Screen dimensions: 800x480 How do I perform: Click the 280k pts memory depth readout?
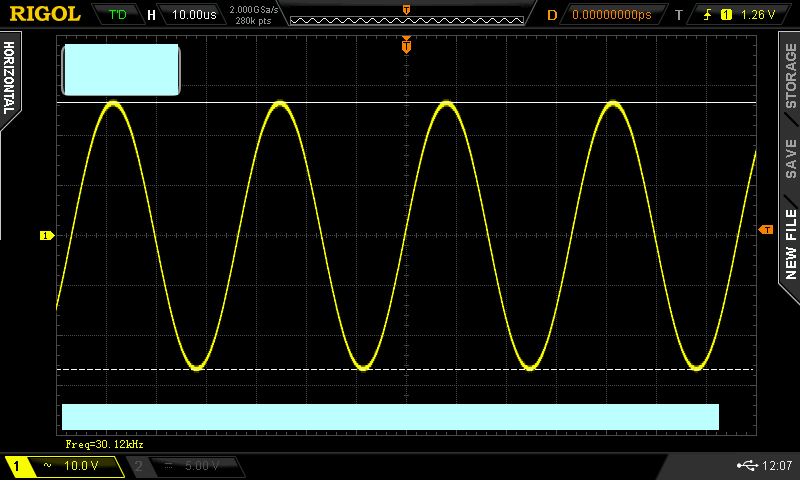tap(254, 21)
